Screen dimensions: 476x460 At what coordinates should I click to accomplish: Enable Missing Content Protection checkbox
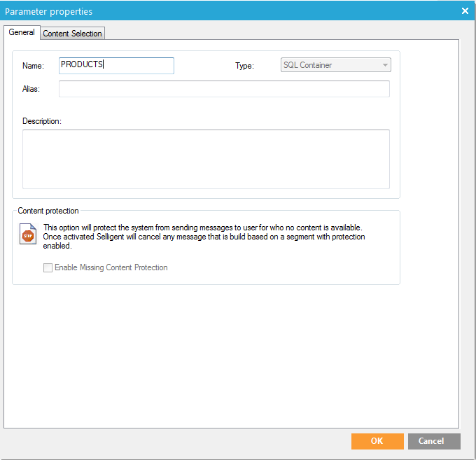[x=48, y=267]
